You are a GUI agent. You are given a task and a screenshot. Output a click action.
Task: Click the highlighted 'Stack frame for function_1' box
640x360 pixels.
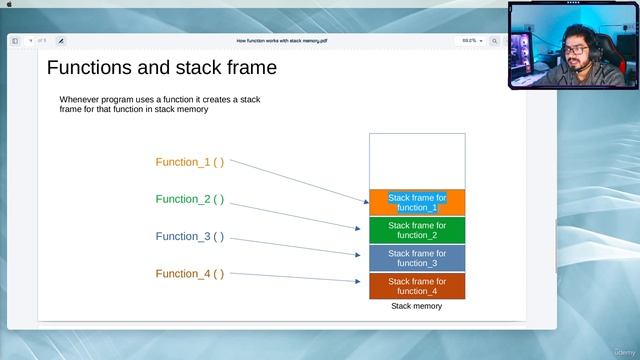pyautogui.click(x=417, y=202)
